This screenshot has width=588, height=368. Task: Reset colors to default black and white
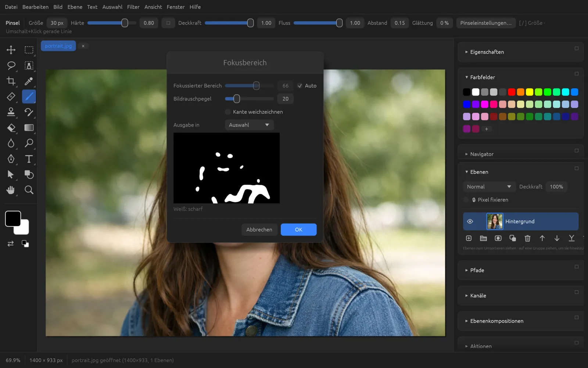point(25,244)
